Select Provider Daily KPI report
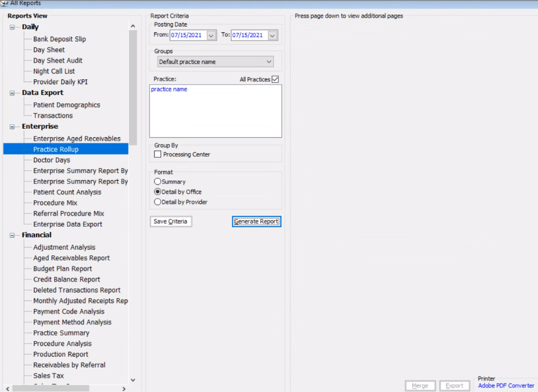The width and height of the screenshot is (538, 392). tap(60, 82)
